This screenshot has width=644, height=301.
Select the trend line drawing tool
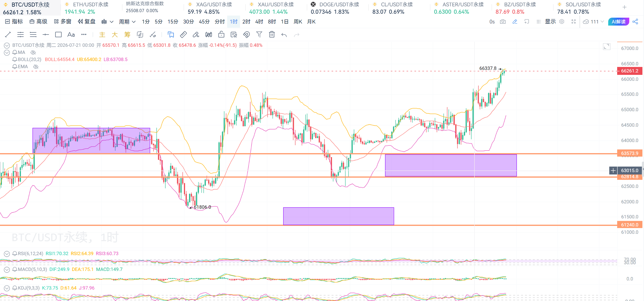[x=8, y=35]
